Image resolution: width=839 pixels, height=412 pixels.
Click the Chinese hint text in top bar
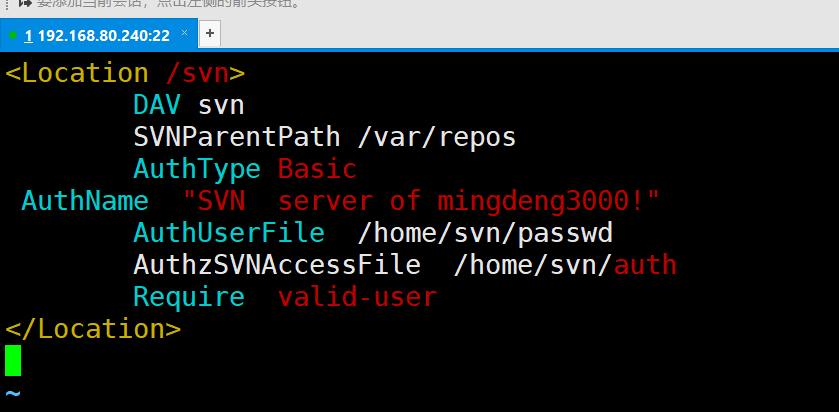(x=167, y=4)
